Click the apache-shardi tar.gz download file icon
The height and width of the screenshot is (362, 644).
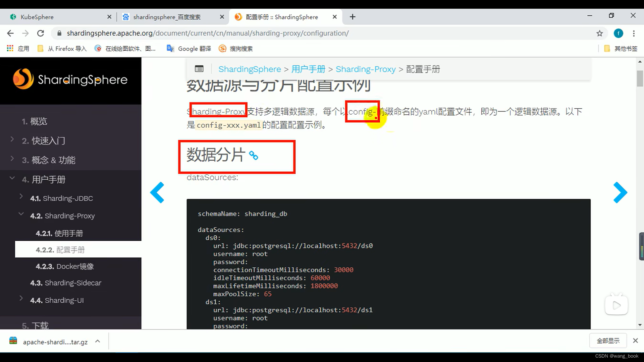(13, 341)
